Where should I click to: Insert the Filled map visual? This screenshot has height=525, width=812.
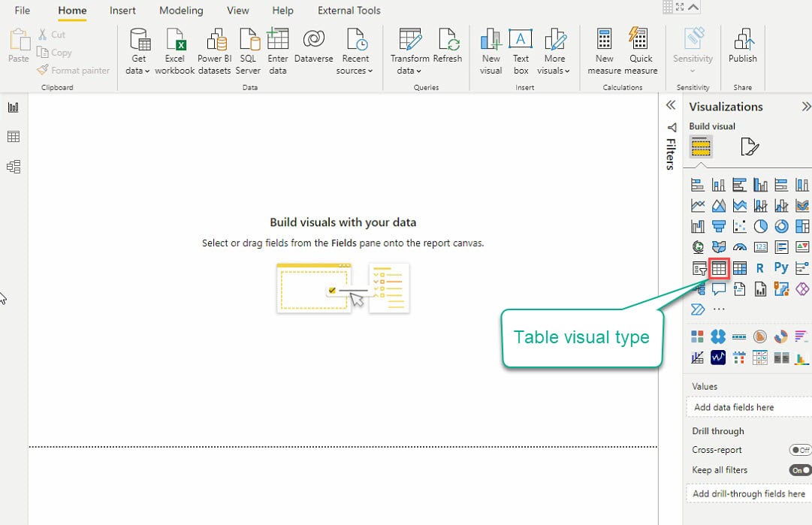tap(718, 247)
